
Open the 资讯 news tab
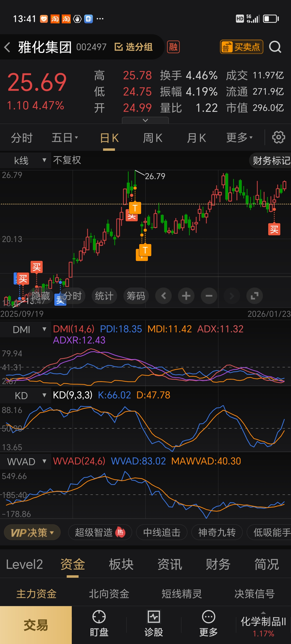(170, 565)
